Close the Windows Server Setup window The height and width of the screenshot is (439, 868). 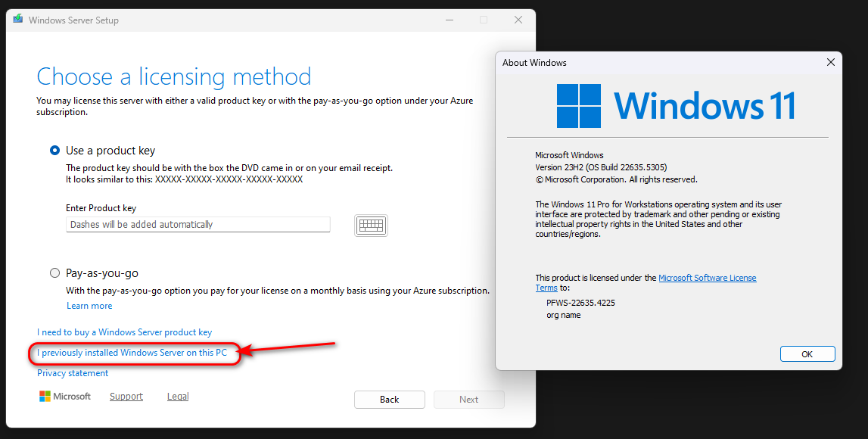pos(518,20)
